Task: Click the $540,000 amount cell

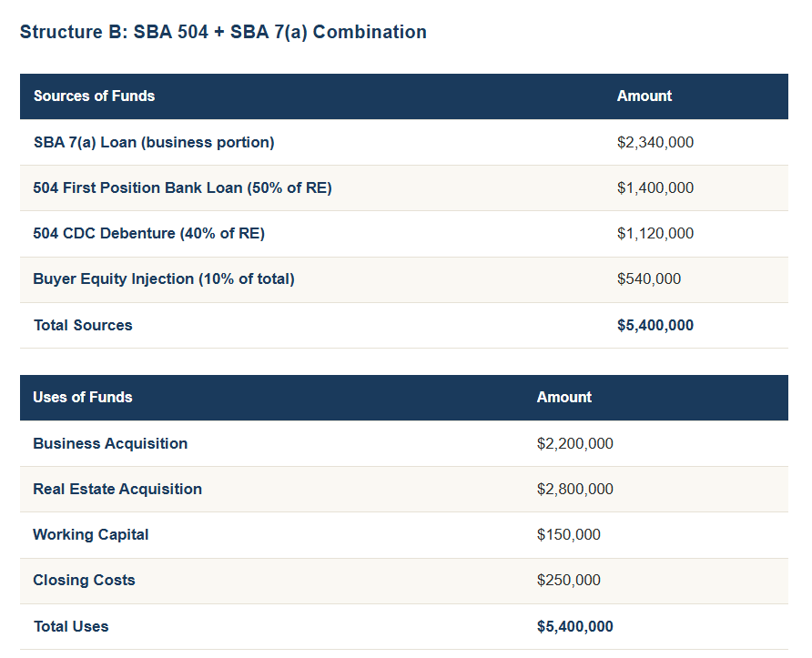Action: (x=649, y=278)
